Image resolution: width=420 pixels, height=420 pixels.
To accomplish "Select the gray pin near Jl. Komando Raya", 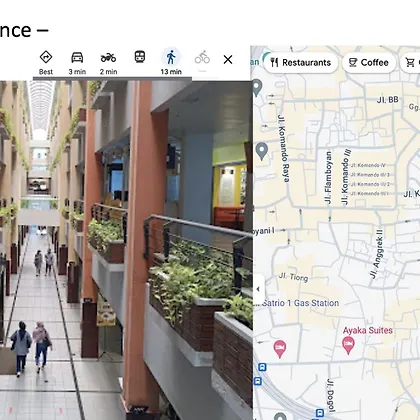I will [x=262, y=151].
